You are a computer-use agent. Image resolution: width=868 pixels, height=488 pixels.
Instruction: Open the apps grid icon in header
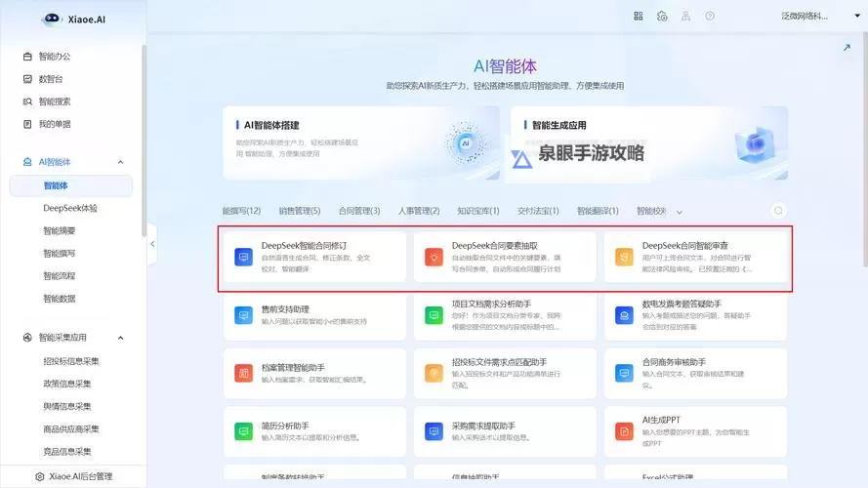pyautogui.click(x=639, y=16)
